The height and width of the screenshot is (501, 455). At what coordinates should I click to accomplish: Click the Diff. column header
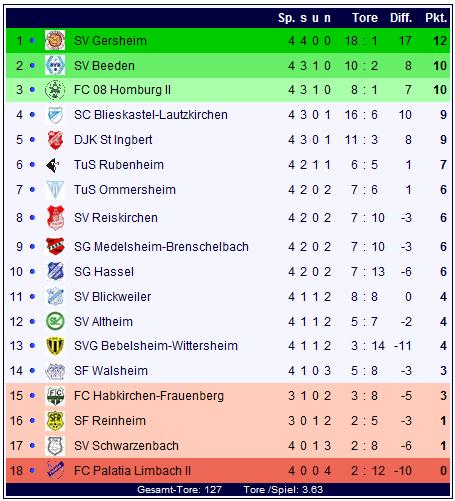click(401, 18)
